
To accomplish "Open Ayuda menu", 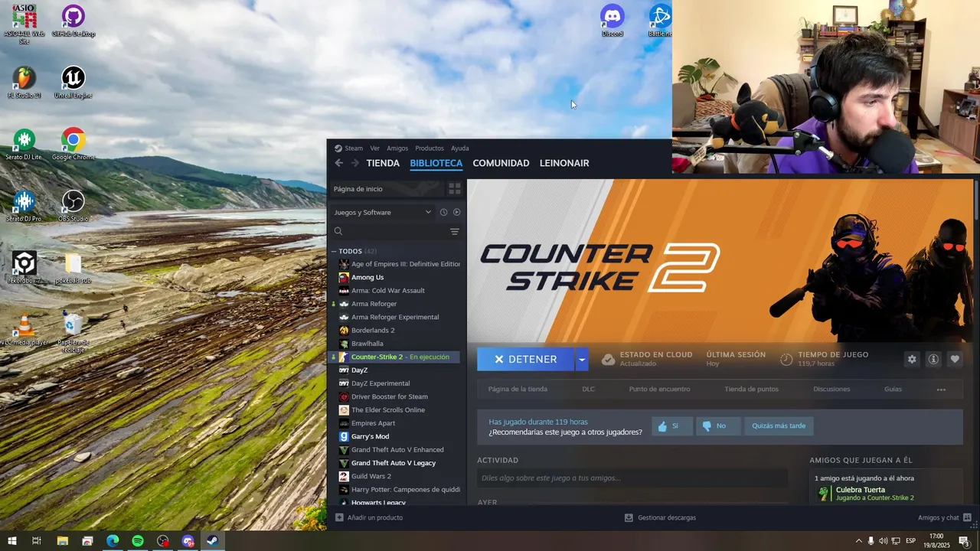I will tap(460, 148).
